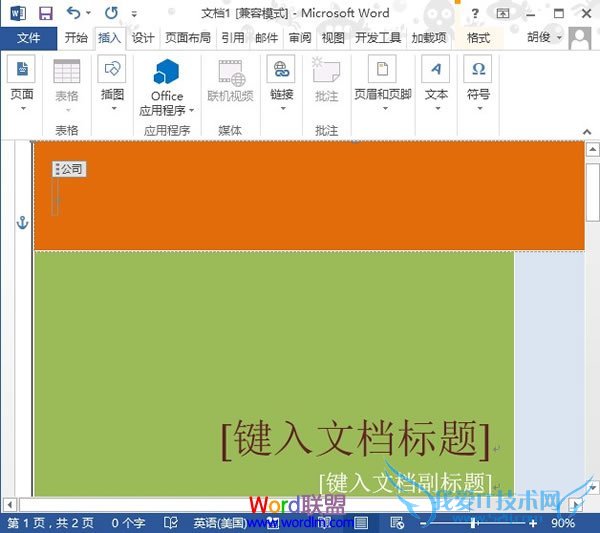The height and width of the screenshot is (533, 600).
Task: Open the 胡俊 account menu
Action: click(x=544, y=37)
